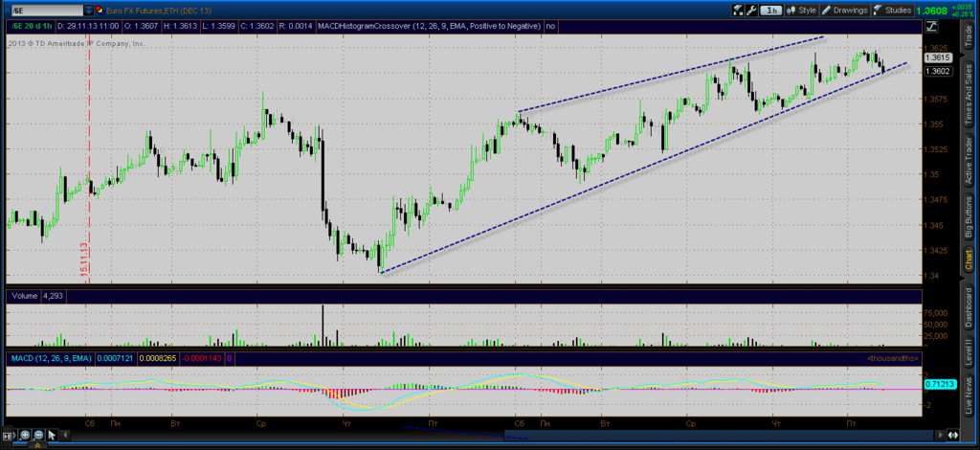The image size is (980, 450).
Task: Select the pointer cursor tool
Action: point(52,435)
